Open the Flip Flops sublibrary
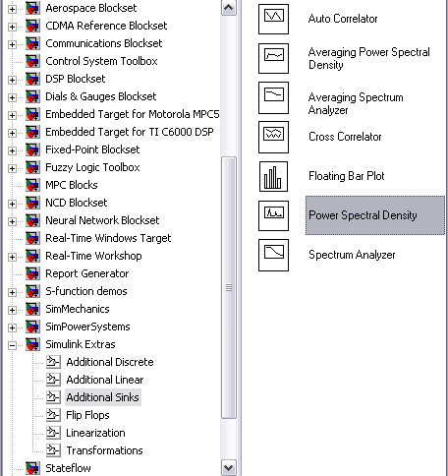 [87, 415]
